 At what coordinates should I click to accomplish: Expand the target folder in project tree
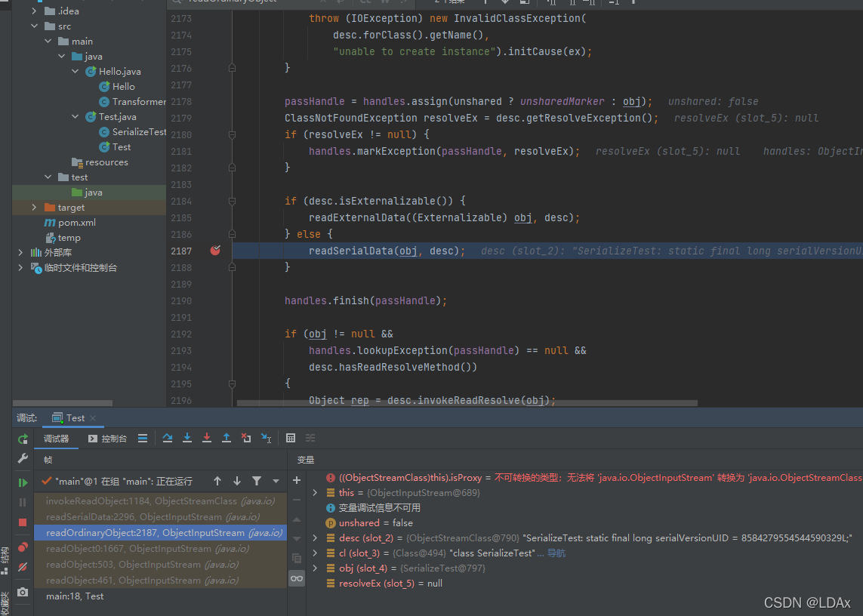(34, 208)
